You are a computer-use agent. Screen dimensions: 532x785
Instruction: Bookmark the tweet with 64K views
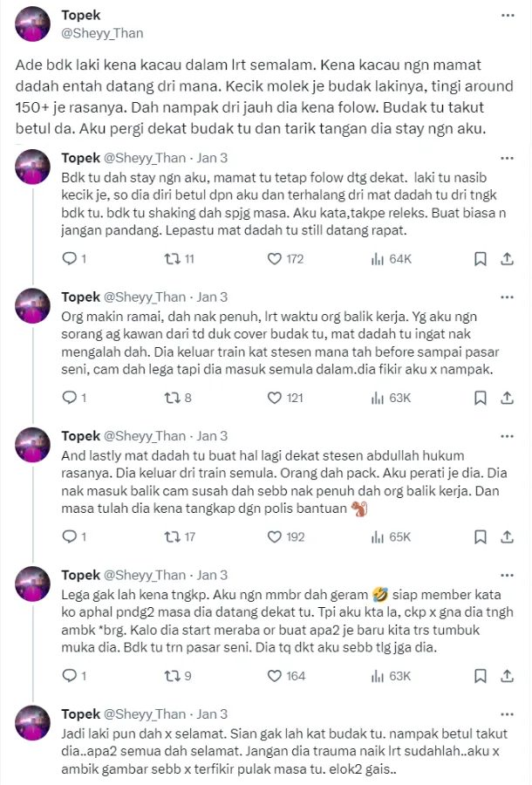480,259
